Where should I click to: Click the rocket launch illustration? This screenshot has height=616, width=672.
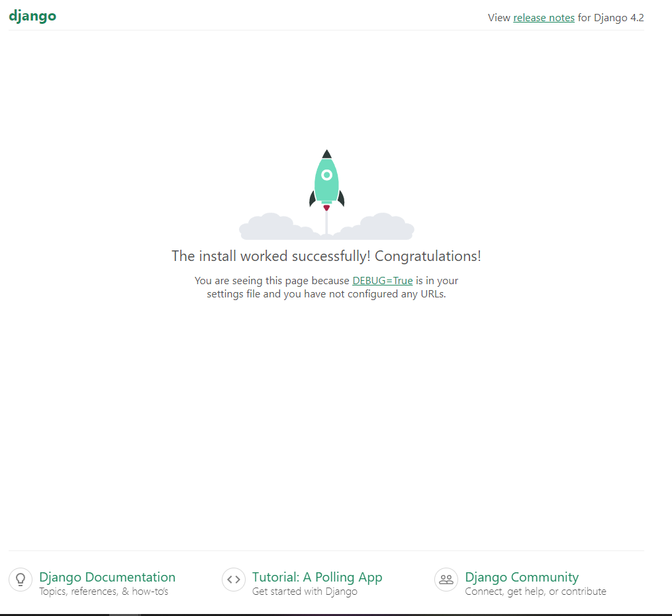[x=326, y=194]
